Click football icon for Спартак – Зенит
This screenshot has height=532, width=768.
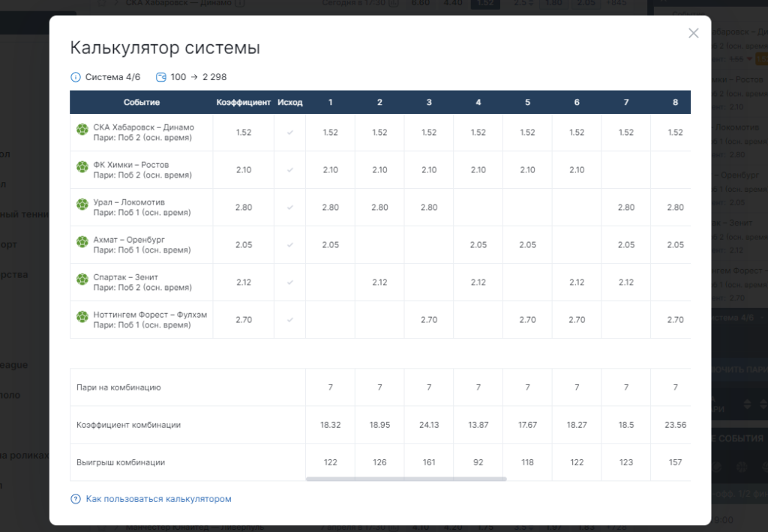click(x=82, y=279)
